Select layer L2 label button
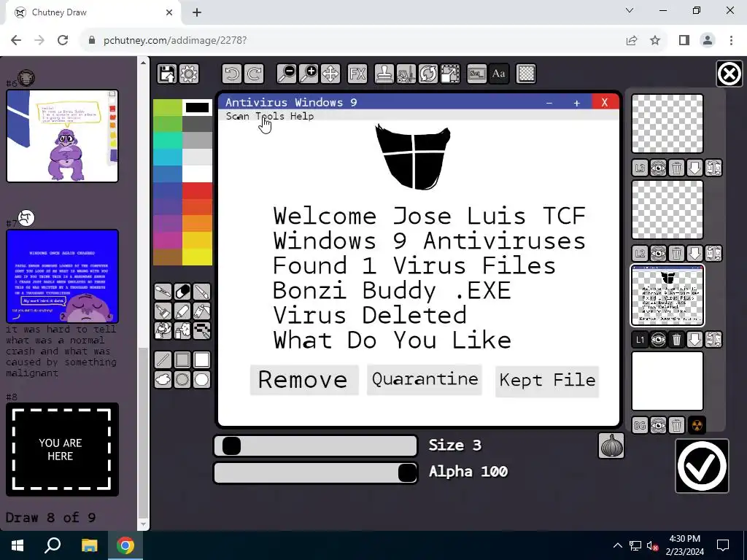747x560 pixels. click(640, 253)
